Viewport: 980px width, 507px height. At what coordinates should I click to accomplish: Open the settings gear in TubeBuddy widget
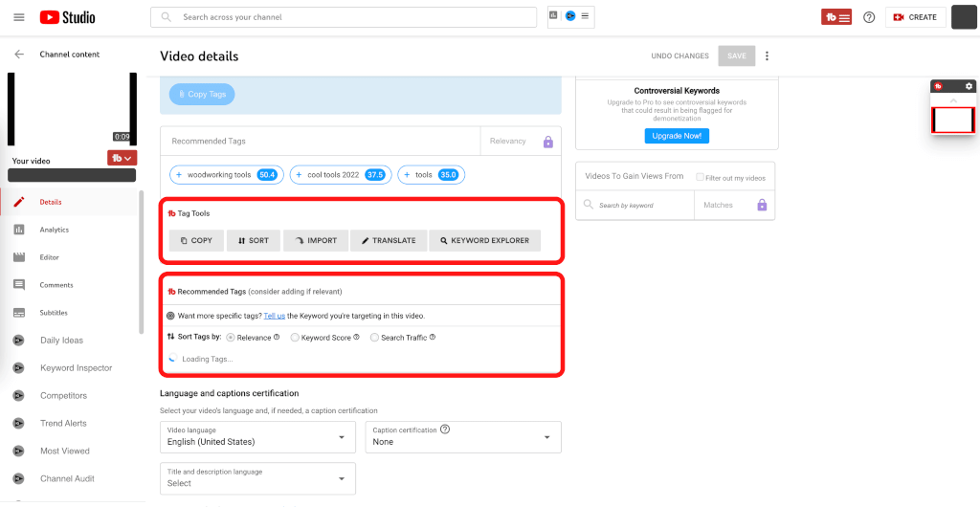click(969, 86)
